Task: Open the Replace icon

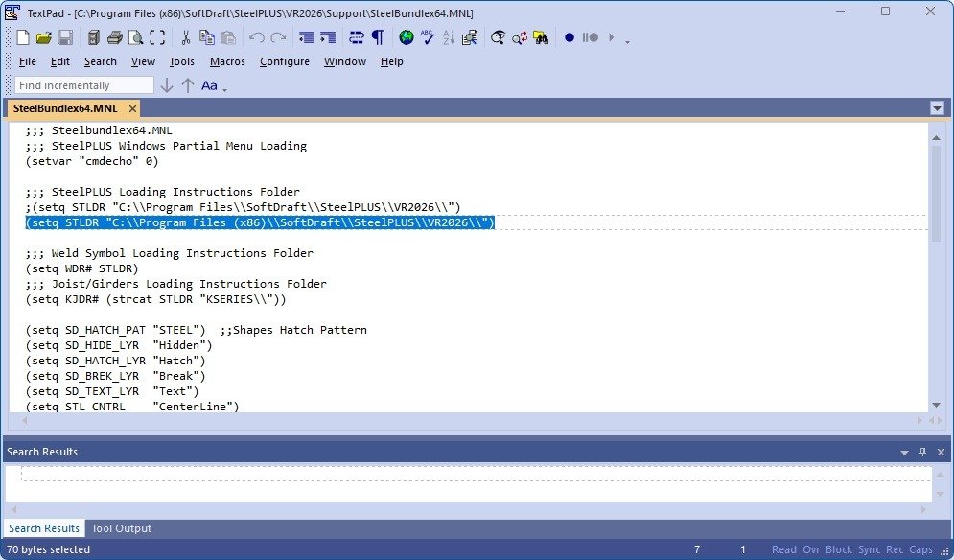Action: point(519,37)
